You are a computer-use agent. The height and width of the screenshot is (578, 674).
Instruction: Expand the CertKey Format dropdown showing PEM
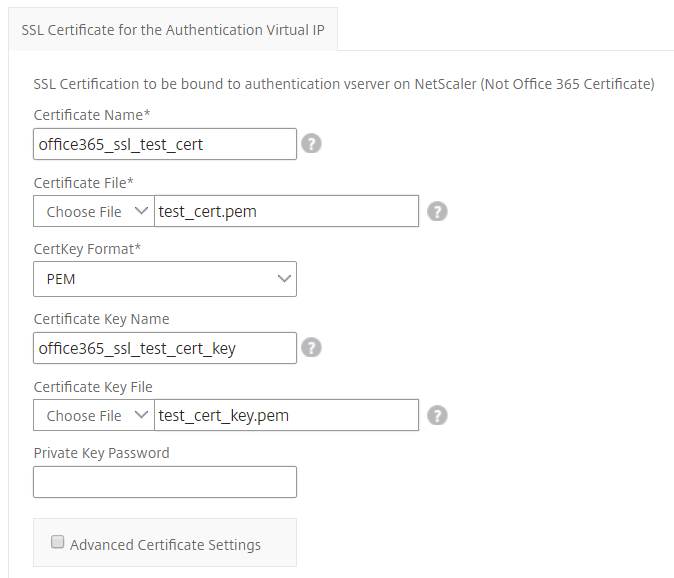[165, 279]
